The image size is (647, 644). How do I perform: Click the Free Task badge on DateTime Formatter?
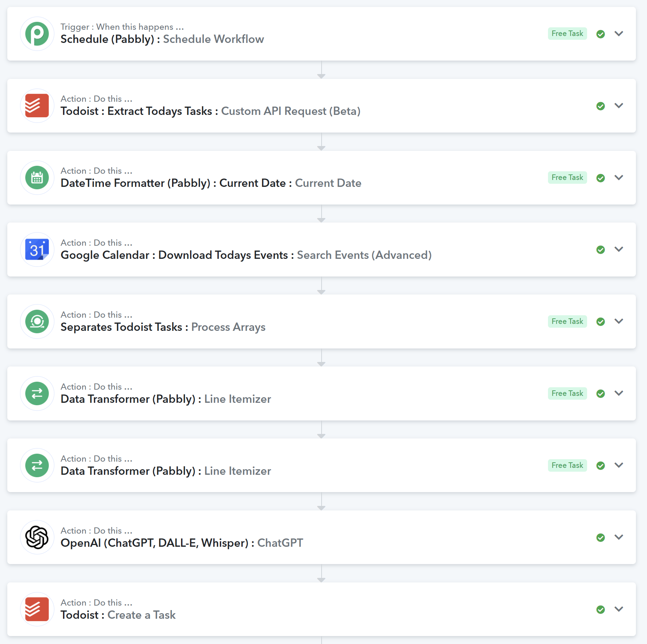pyautogui.click(x=567, y=178)
